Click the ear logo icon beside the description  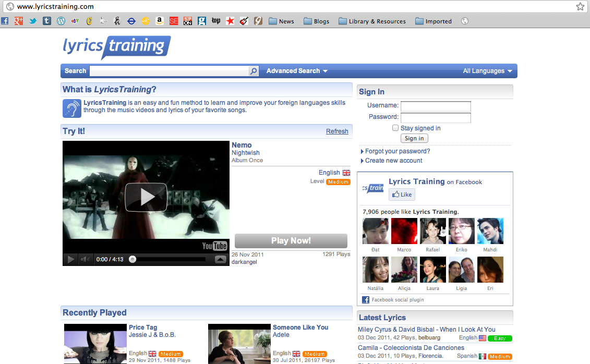pyautogui.click(x=72, y=108)
